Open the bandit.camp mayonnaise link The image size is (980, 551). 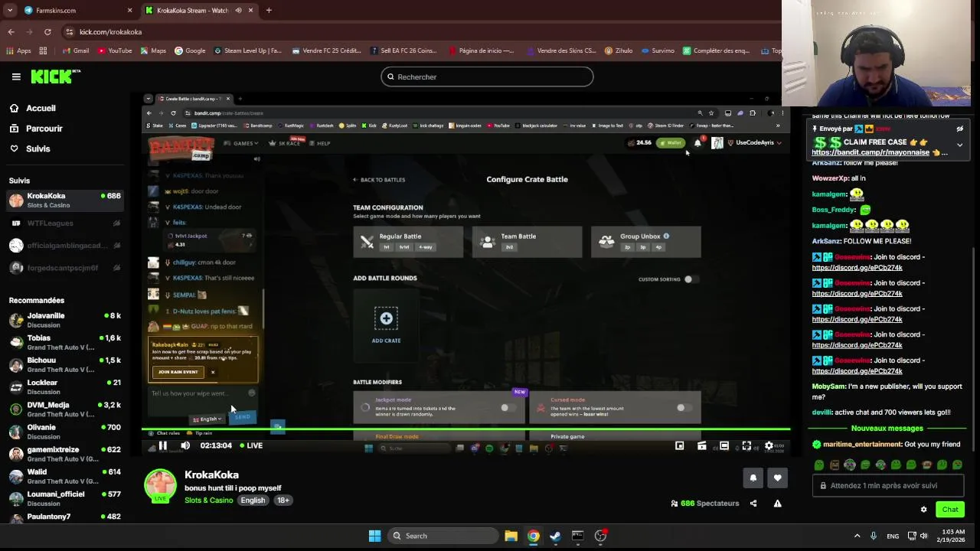click(x=871, y=152)
